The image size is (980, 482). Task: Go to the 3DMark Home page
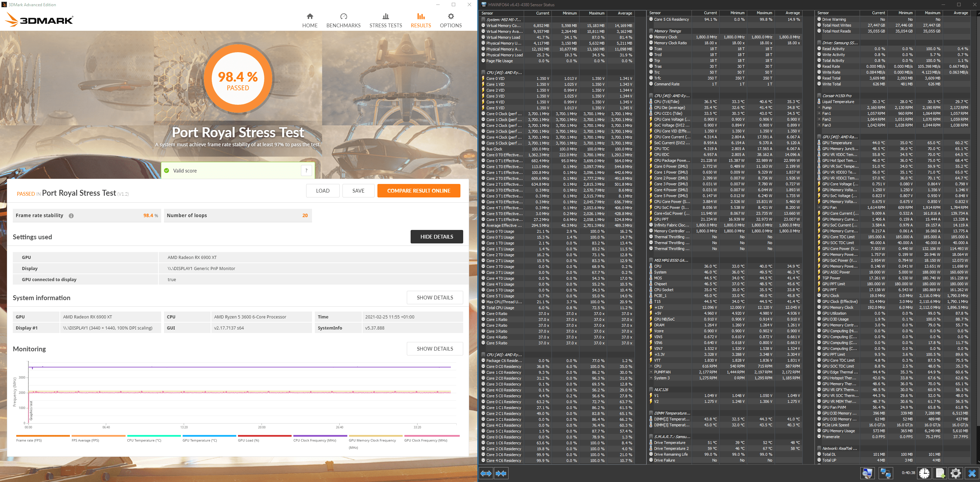pyautogui.click(x=310, y=20)
